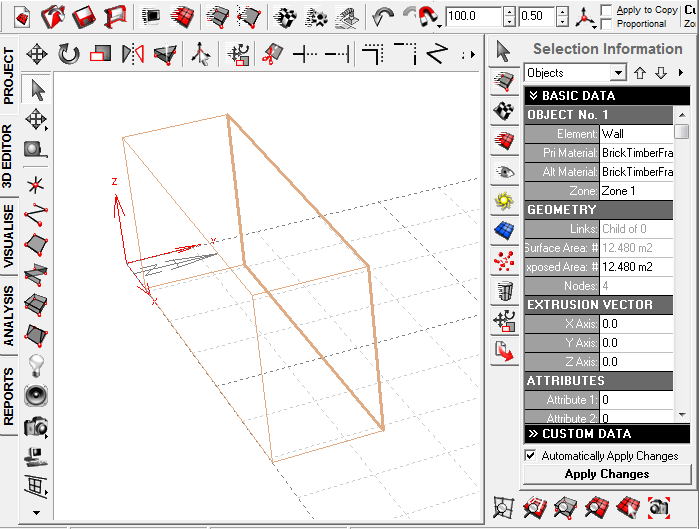Click the undo arrow icon
The image size is (699, 529).
382,16
